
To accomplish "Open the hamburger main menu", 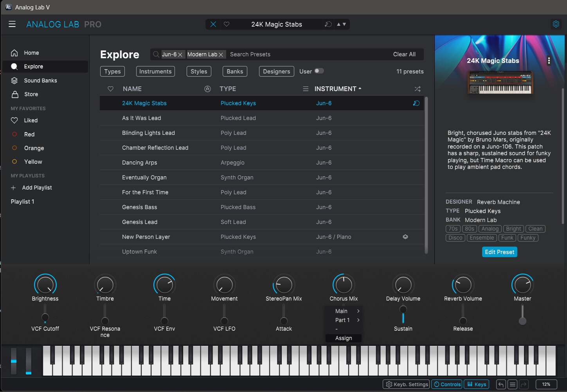I will click(12, 24).
